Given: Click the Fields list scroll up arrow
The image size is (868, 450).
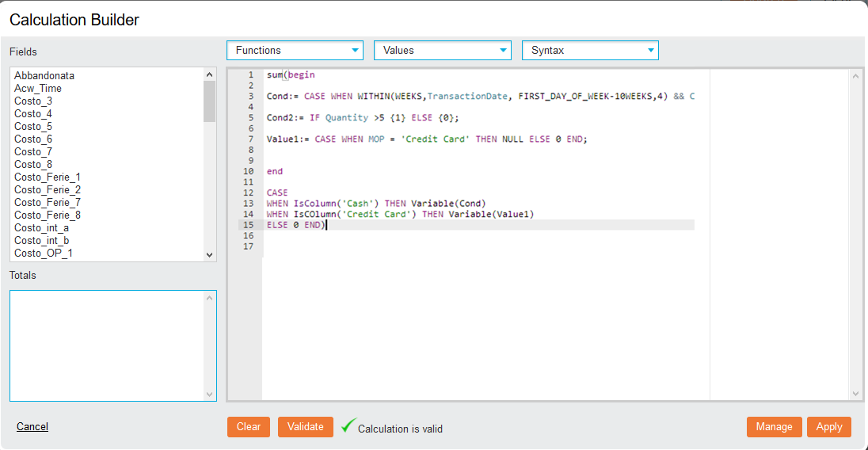Looking at the screenshot, I should tap(209, 74).
